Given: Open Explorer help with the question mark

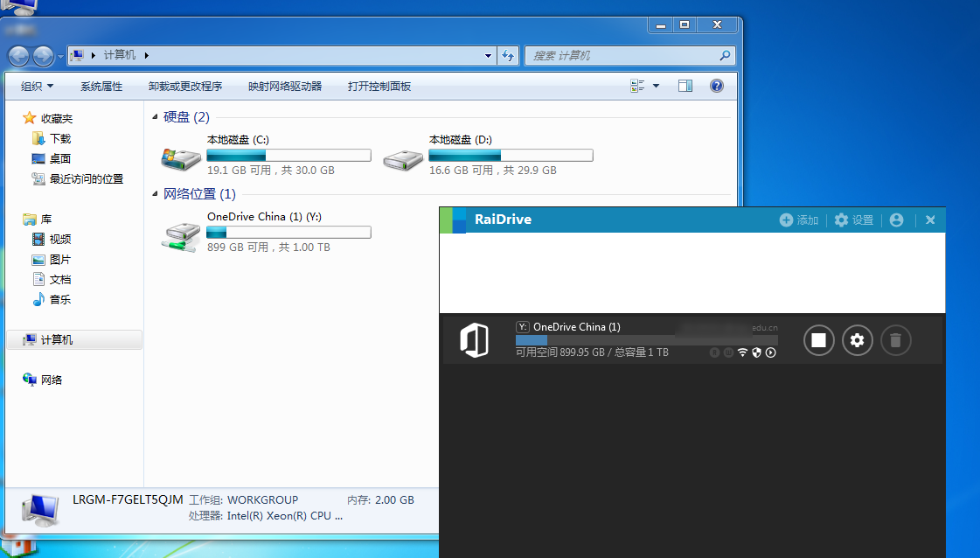Looking at the screenshot, I should tap(717, 86).
